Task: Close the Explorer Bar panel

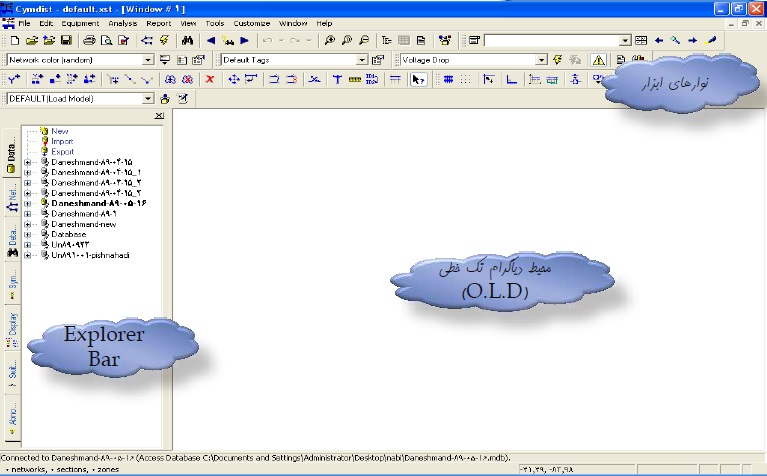Action: pyautogui.click(x=160, y=117)
